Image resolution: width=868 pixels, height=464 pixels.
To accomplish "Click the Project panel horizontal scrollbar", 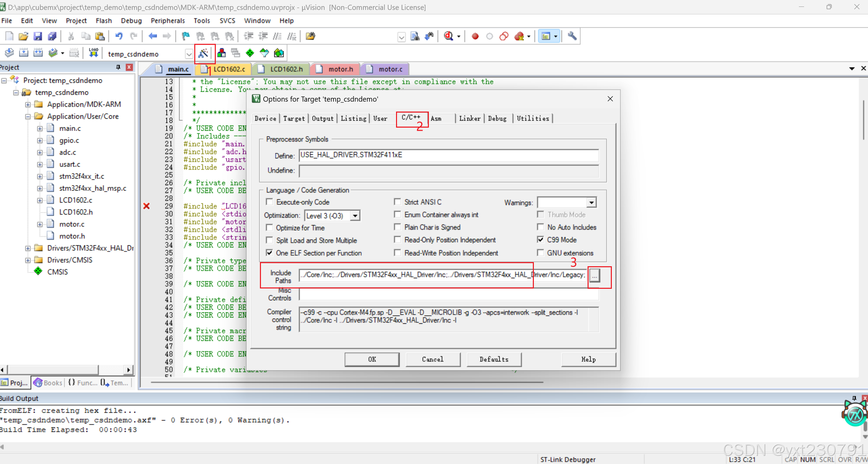I will 53,370.
